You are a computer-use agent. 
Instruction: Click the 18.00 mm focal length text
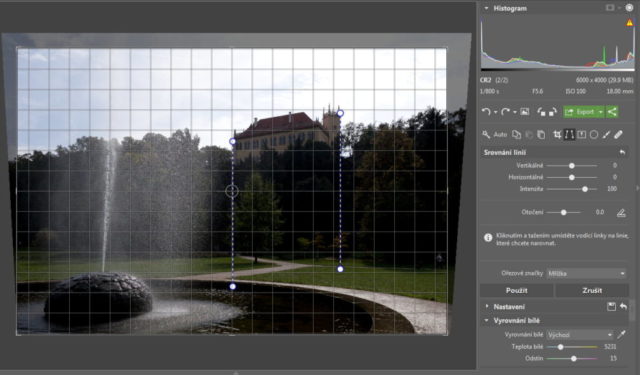point(620,91)
